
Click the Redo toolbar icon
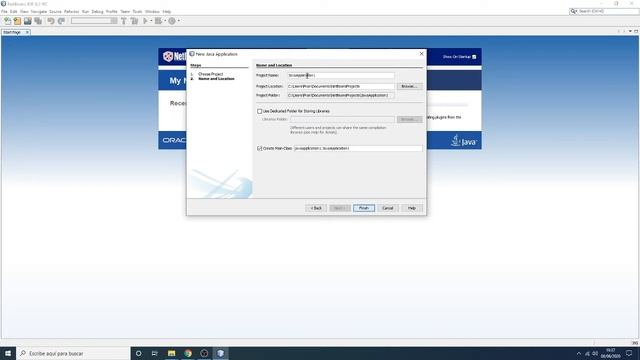point(61,21)
